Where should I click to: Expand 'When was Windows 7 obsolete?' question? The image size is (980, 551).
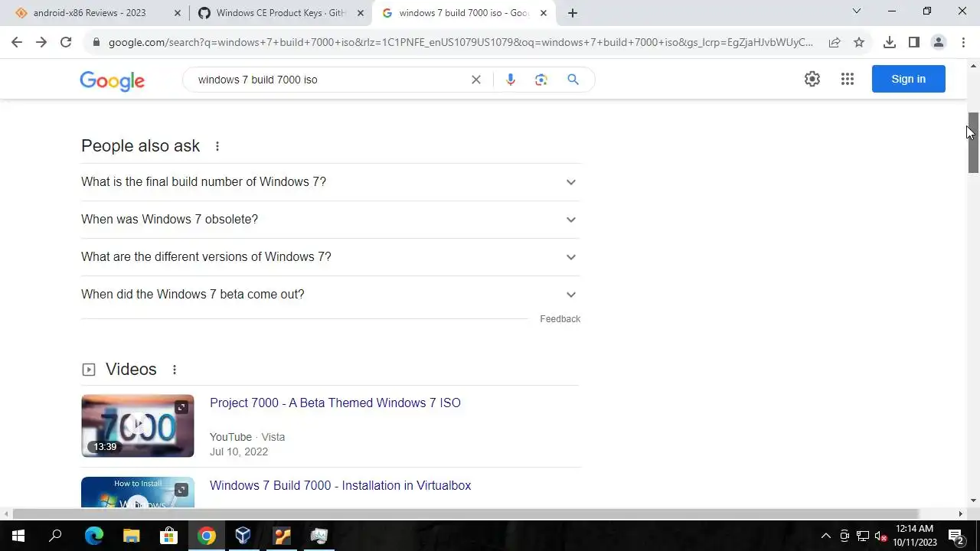point(330,220)
